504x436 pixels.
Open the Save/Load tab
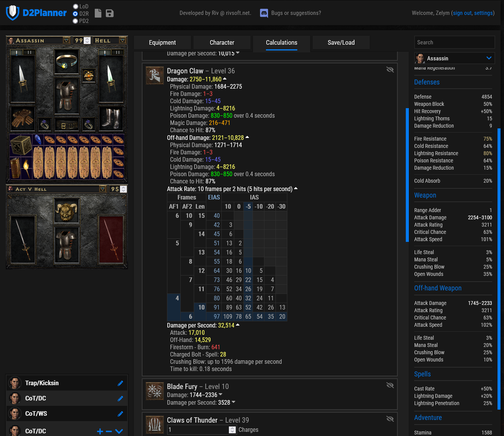coord(341,43)
